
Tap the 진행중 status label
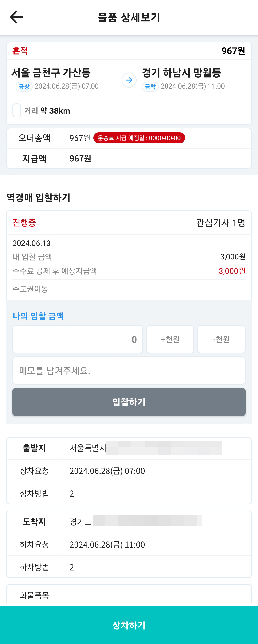[24, 222]
